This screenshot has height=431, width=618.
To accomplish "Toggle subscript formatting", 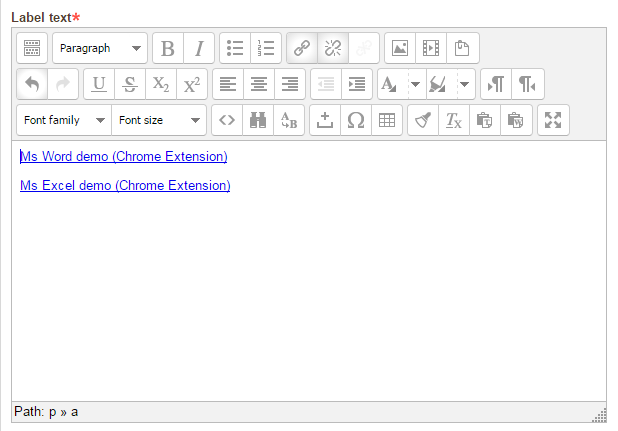I will click(161, 84).
